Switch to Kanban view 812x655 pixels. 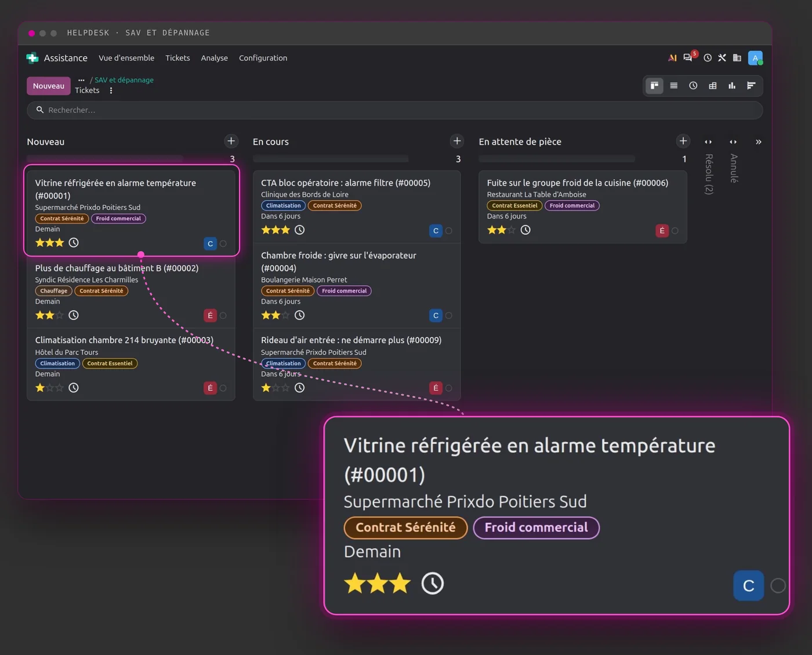[x=654, y=86]
